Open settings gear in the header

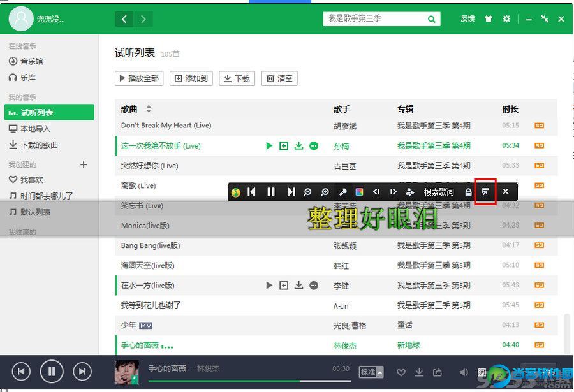[x=506, y=18]
